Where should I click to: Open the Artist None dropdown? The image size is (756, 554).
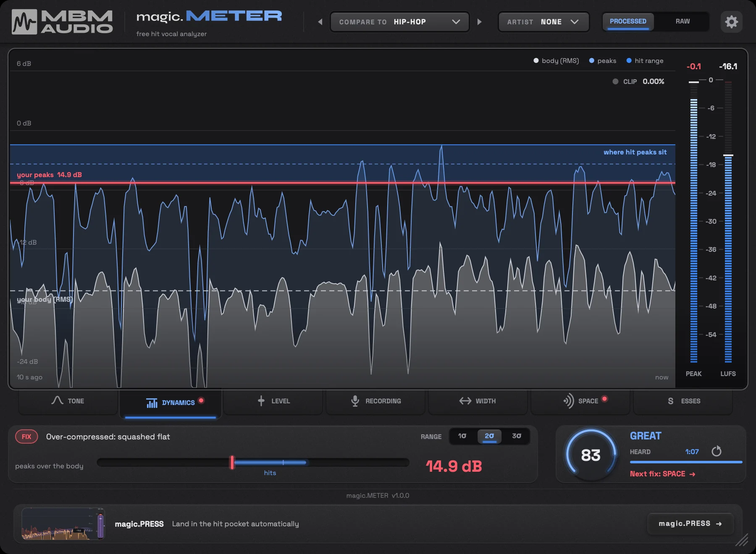[x=543, y=22]
